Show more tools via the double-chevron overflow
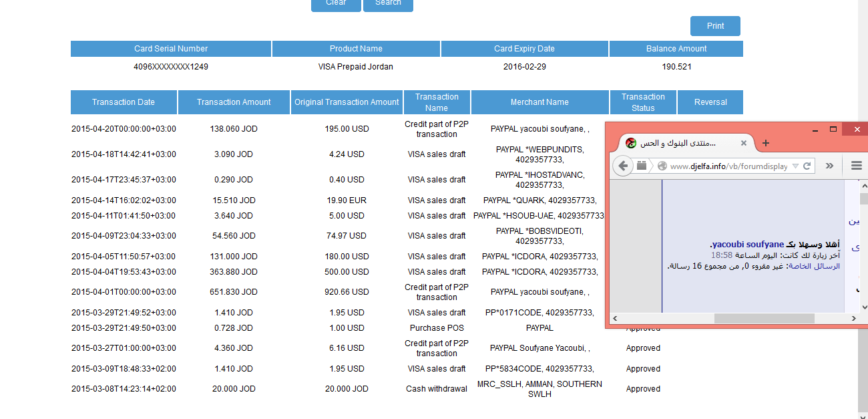 [x=829, y=166]
